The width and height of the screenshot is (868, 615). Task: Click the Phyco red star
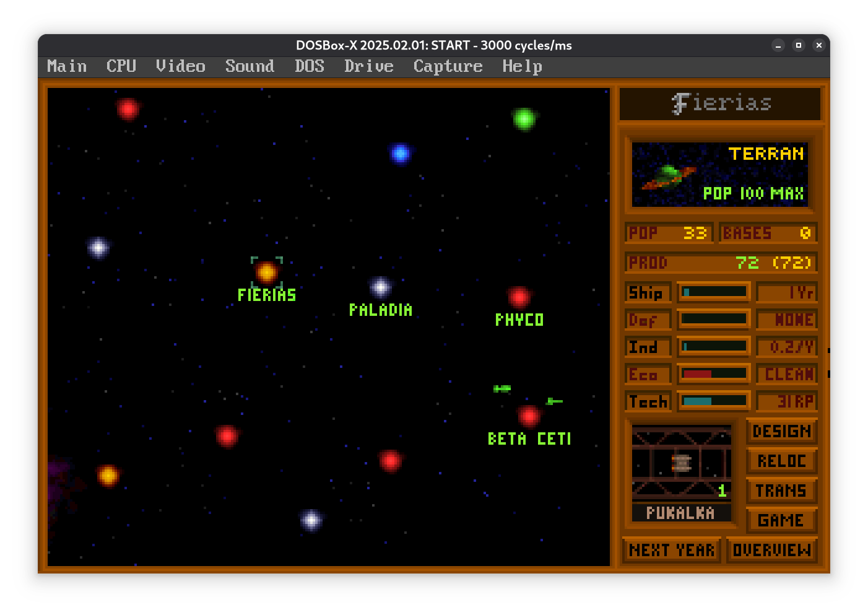pyautogui.click(x=519, y=297)
